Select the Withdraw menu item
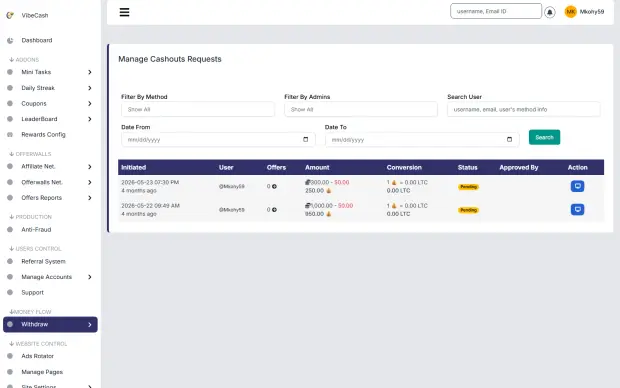The image size is (620, 388). (50, 324)
